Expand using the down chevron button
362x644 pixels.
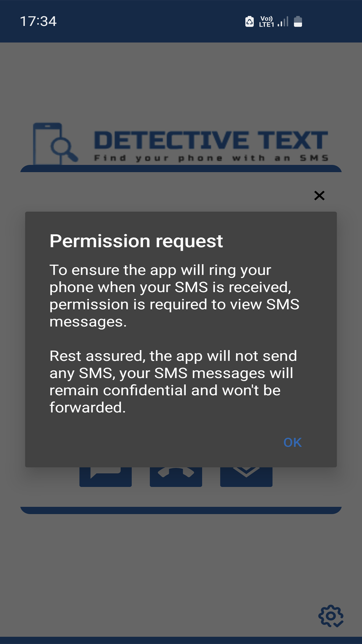coord(246,477)
